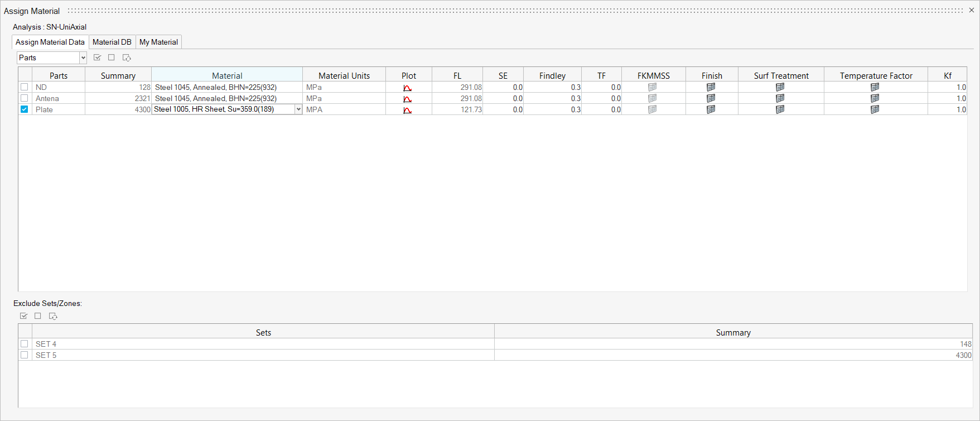Click the Antena SE value cell
The width and height of the screenshot is (980, 421).
point(503,98)
